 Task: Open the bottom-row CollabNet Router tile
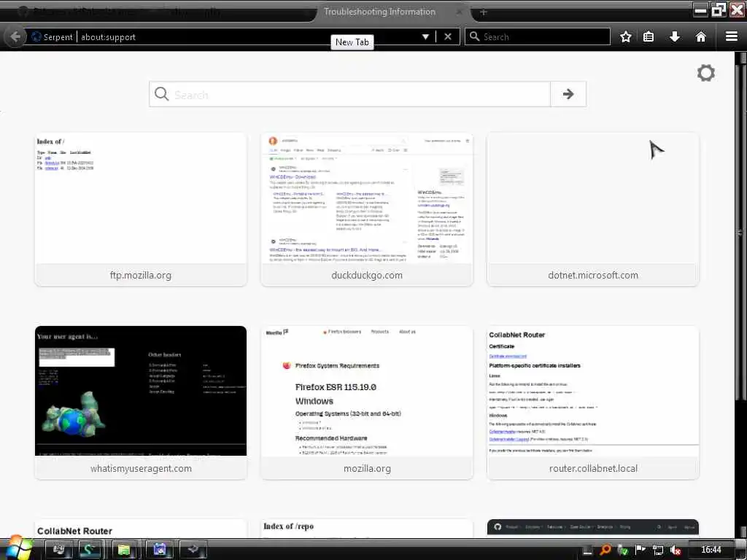point(141,529)
